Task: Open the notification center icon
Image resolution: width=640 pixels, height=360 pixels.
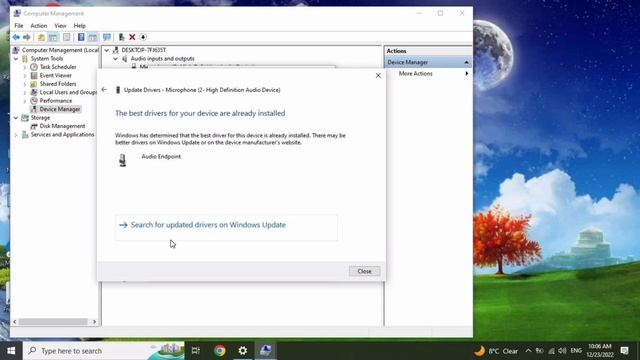Action: (x=624, y=351)
